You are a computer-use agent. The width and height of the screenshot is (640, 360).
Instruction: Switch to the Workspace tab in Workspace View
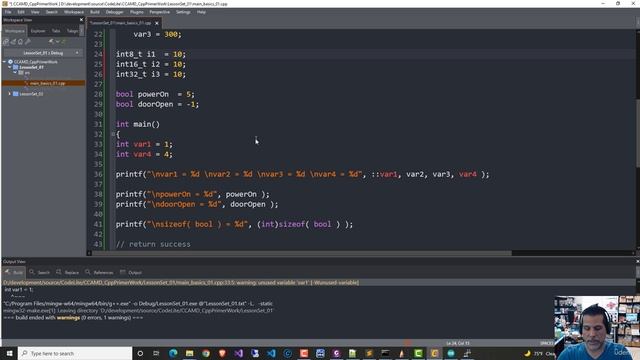(15, 31)
